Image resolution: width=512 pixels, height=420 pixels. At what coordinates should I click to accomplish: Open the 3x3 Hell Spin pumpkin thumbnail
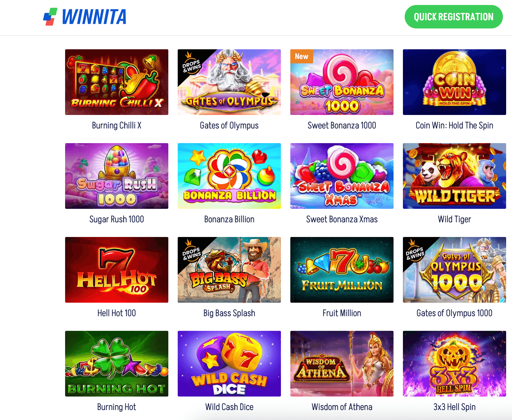455,364
